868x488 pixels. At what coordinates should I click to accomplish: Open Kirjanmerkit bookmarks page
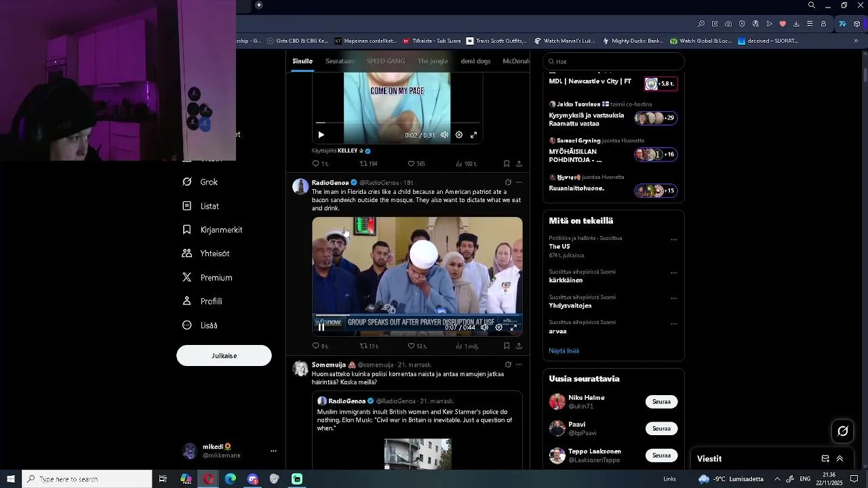(212, 230)
